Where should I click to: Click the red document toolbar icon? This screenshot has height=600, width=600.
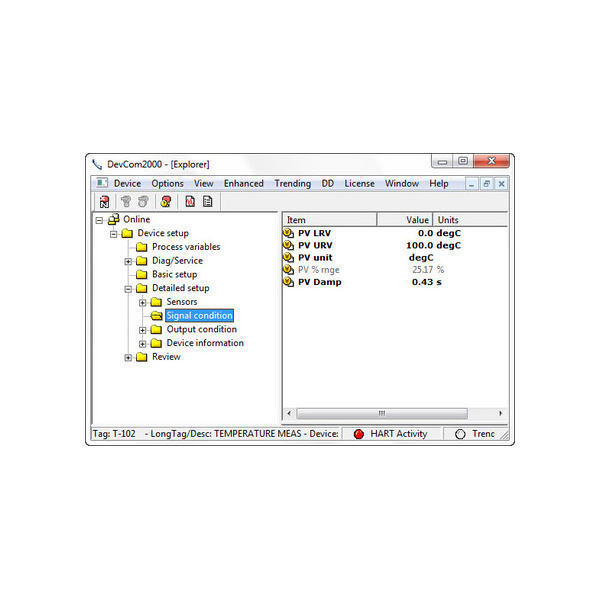coord(190,201)
